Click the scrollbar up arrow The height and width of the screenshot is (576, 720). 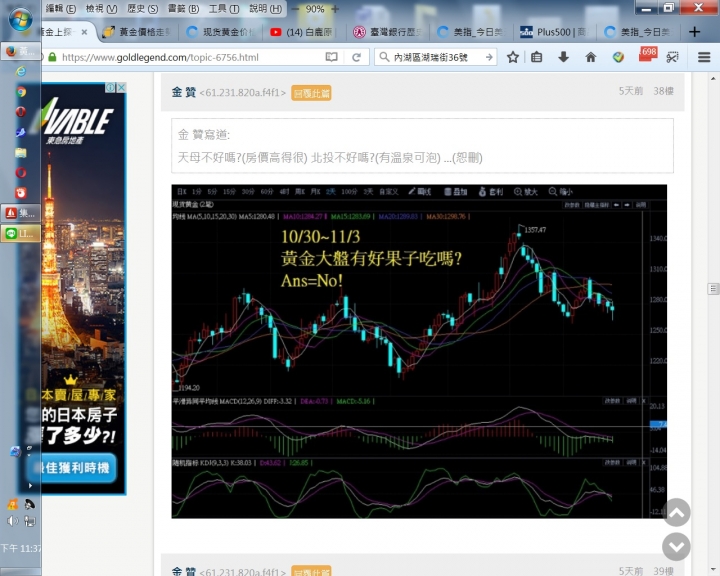tap(713, 78)
